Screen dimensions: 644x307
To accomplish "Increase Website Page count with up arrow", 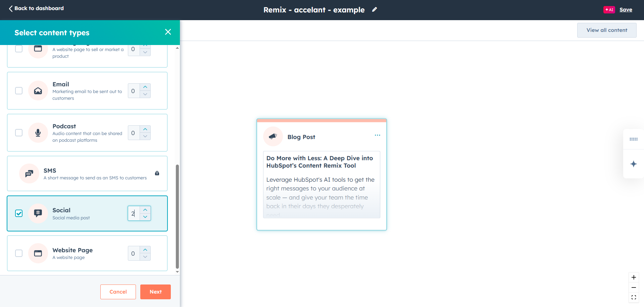I will [x=145, y=250].
